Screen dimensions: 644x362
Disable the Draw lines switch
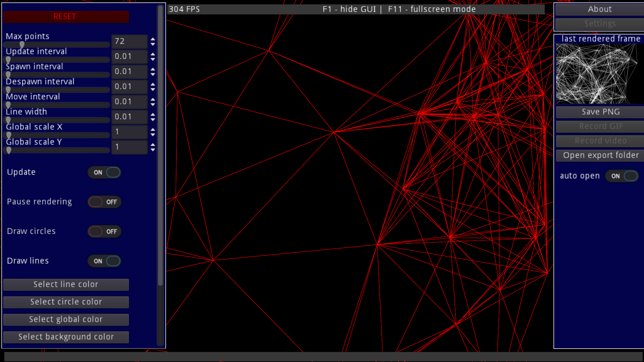(x=104, y=261)
